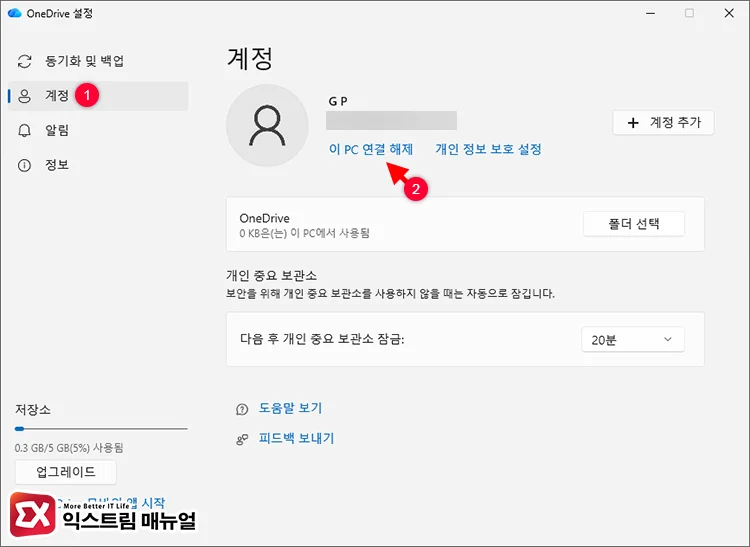Image resolution: width=750 pixels, height=547 pixels.
Task: Open the 도움말 보기 link
Action: pos(290,408)
